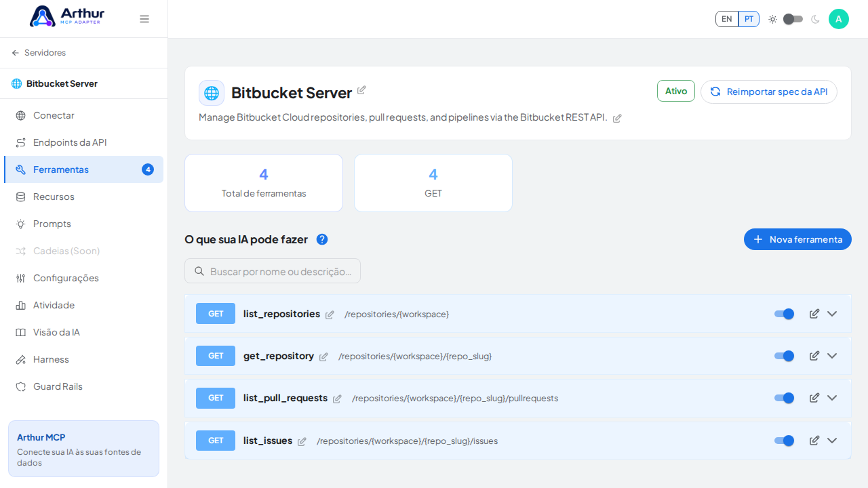
Task: Open editor for get_repository row
Action: 814,356
